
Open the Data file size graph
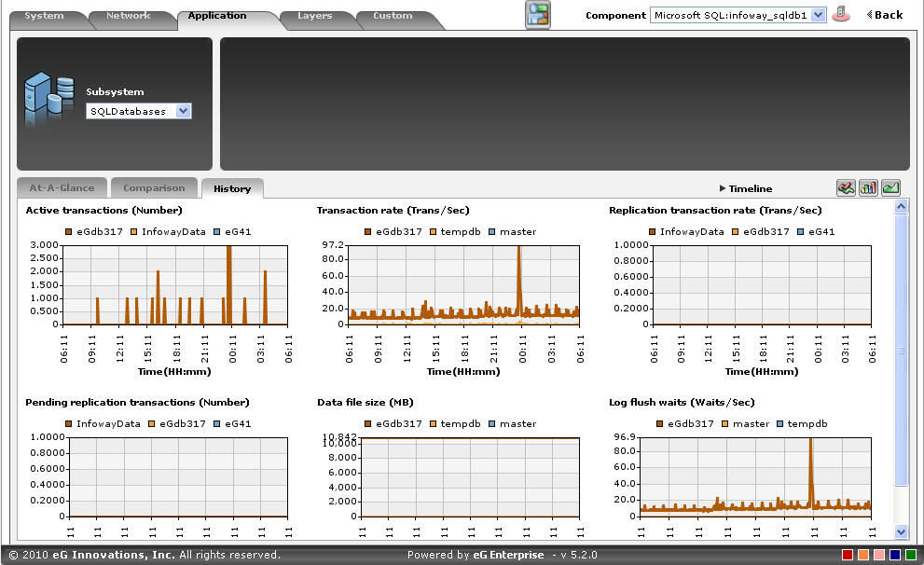tap(470, 477)
